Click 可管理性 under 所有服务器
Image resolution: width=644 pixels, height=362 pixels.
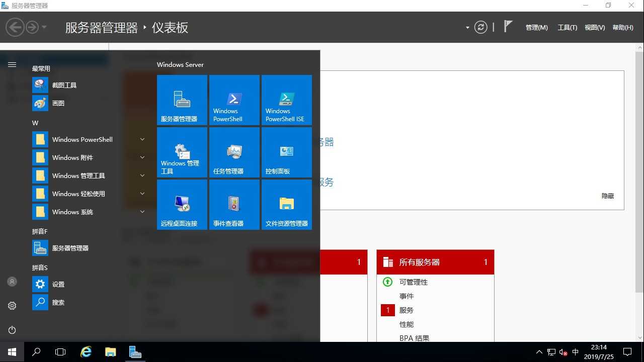[414, 282]
